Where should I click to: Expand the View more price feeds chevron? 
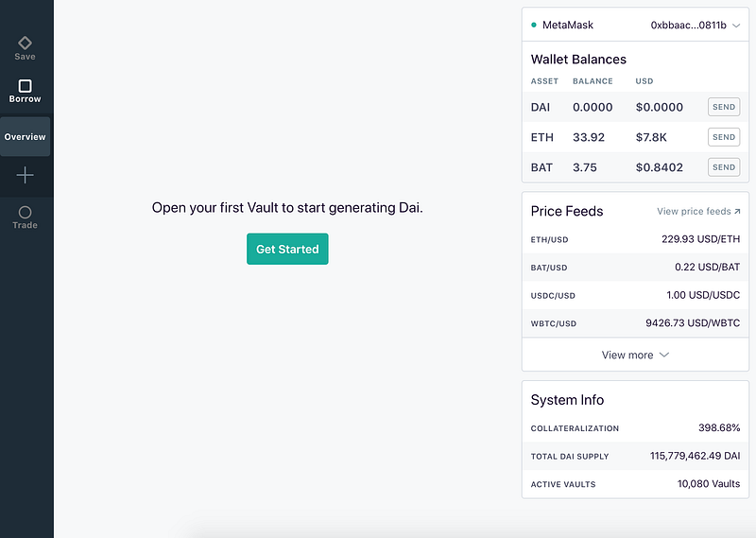664,355
